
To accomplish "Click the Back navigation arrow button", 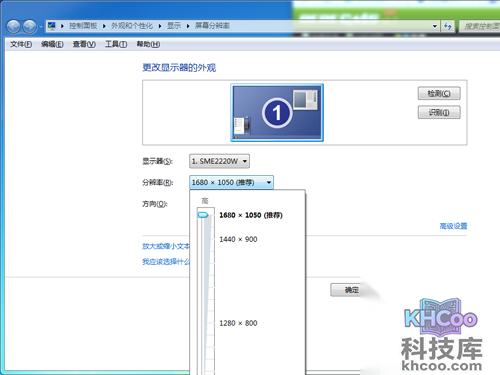I will 13,26.
